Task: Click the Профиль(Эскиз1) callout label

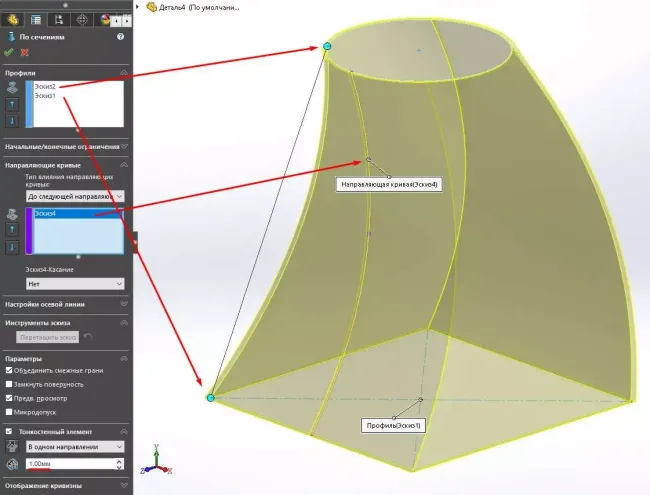Action: 393,425
